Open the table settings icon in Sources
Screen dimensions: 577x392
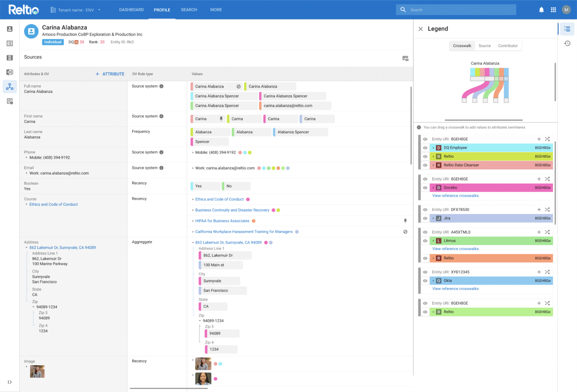(x=405, y=58)
